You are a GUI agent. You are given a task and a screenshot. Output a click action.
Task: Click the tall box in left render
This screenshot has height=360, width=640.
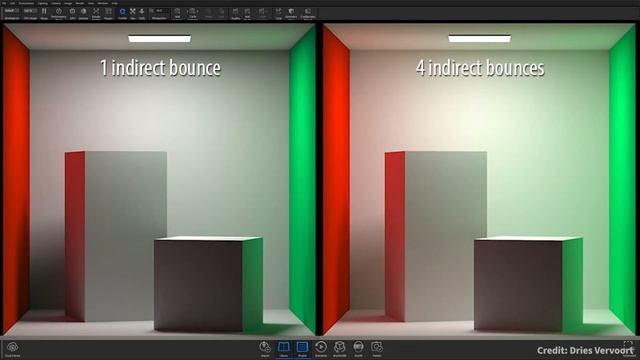[x=116, y=236]
